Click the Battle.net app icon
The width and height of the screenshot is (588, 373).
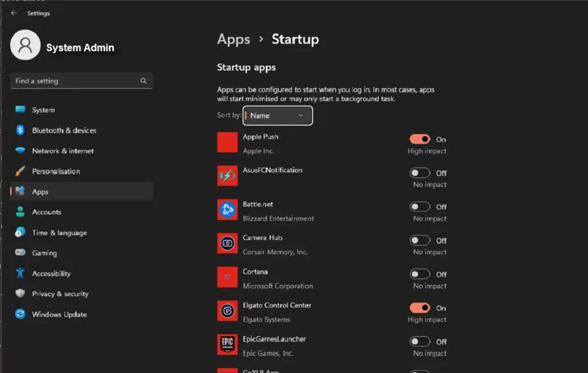227,209
